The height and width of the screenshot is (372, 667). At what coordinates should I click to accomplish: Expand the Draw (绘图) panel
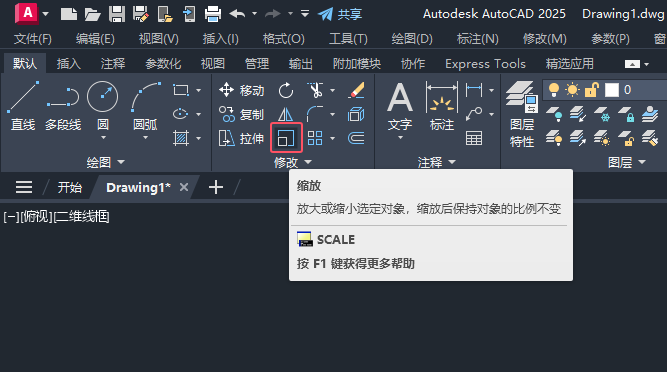tap(105, 162)
